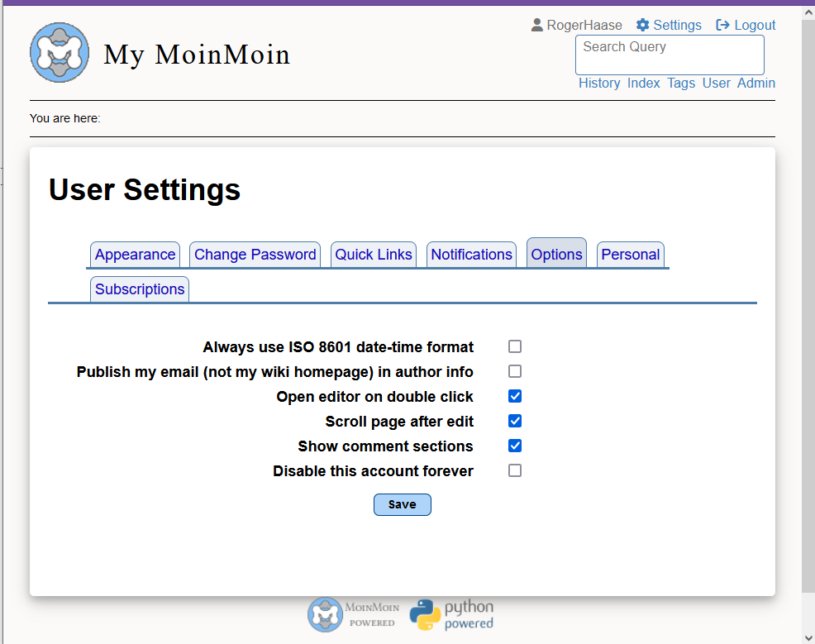Focus the Search Query field
Image resolution: width=815 pixels, height=644 pixels.
point(669,55)
